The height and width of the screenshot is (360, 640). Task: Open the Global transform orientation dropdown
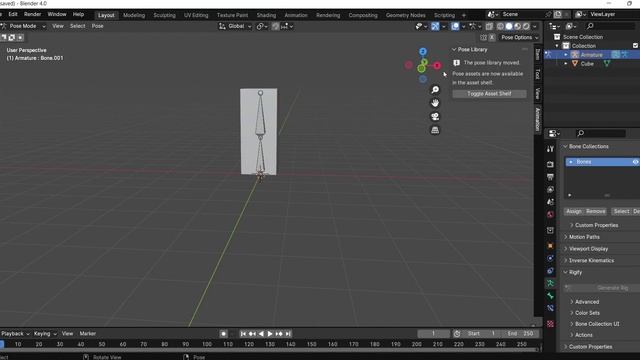(235, 26)
